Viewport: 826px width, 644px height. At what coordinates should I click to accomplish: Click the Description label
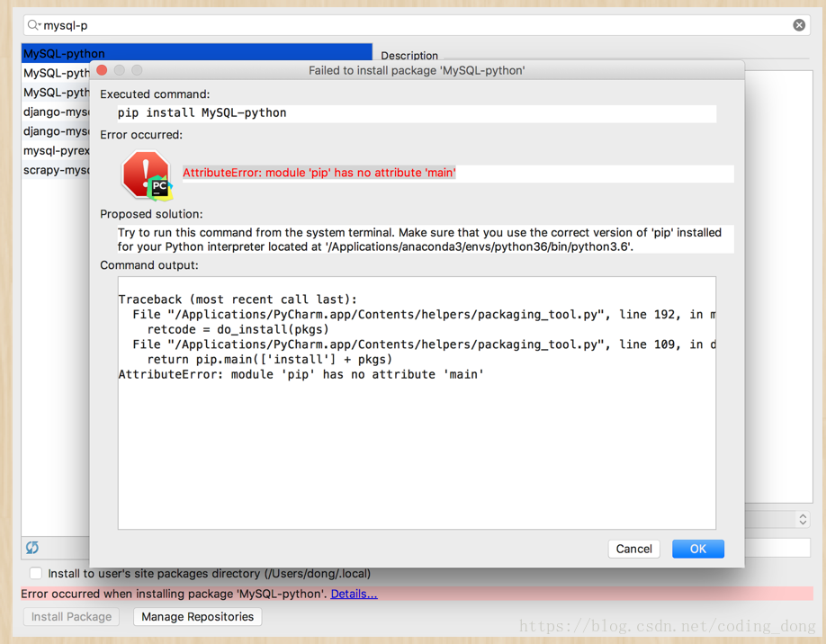409,55
